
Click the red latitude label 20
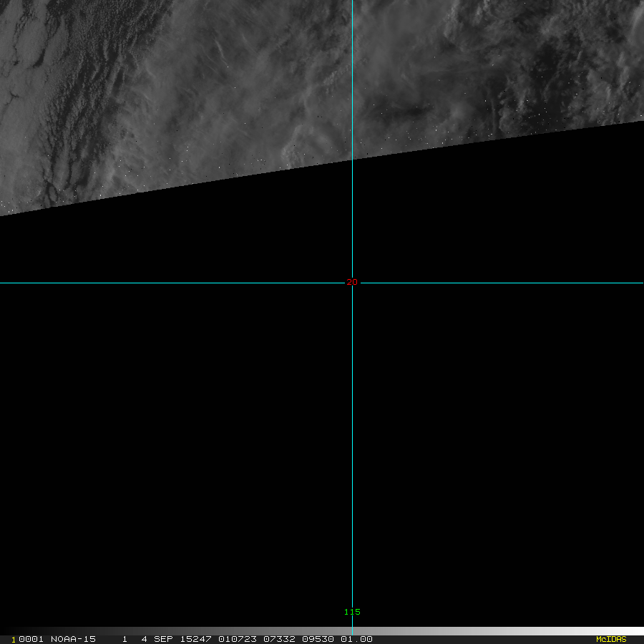click(352, 282)
